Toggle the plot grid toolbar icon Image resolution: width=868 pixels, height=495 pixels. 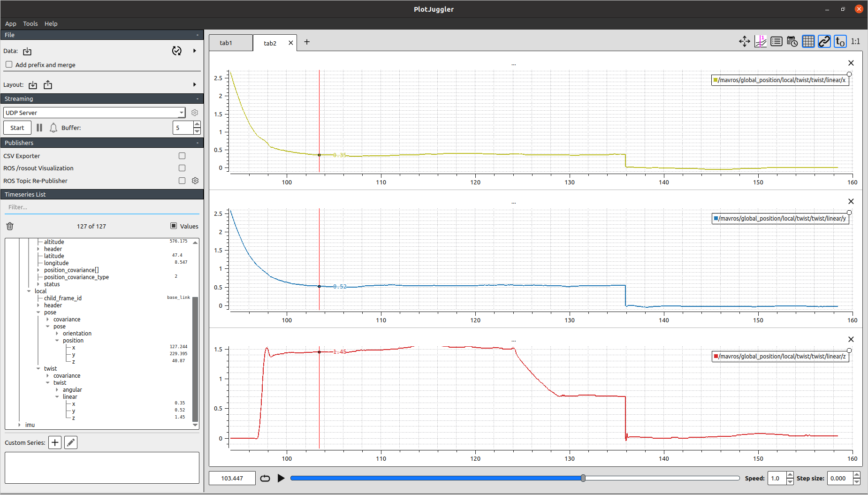[x=808, y=42]
